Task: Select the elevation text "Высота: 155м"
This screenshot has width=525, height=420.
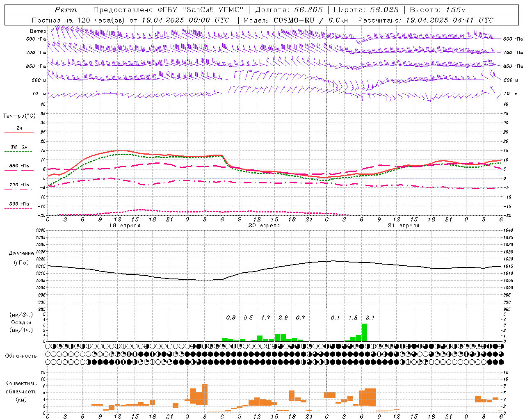Action: tap(438, 10)
